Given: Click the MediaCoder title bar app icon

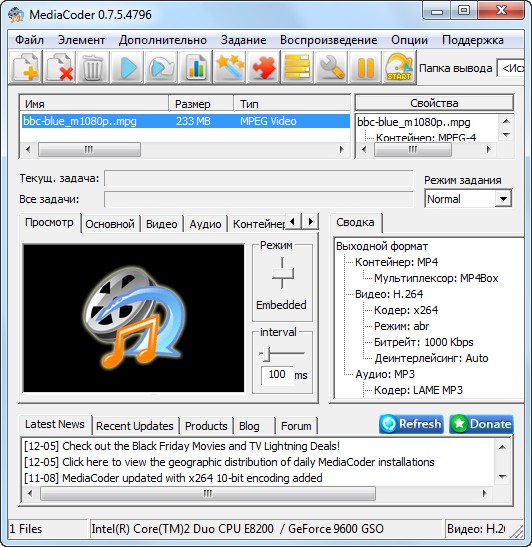Looking at the screenshot, I should pos(16,15).
